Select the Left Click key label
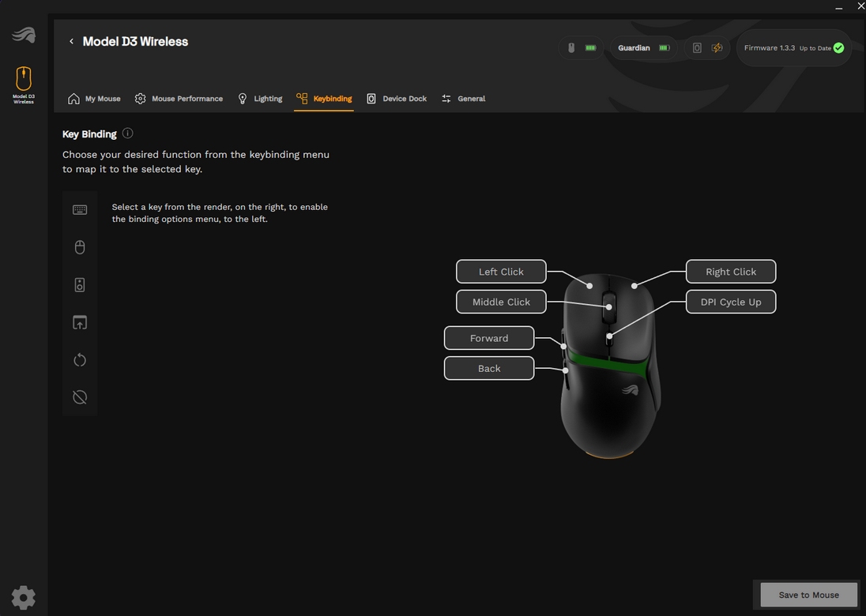The image size is (866, 616). (x=501, y=272)
